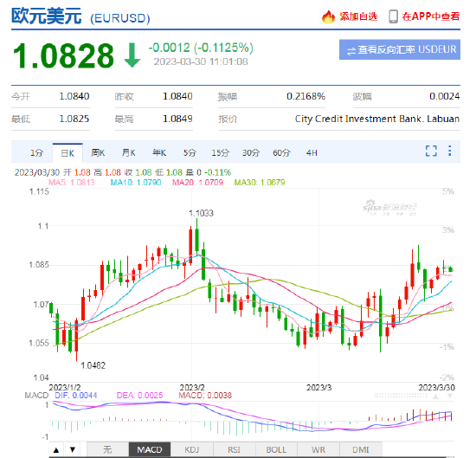The height and width of the screenshot is (458, 476).
Task: Click 查看反向汇率 USDEUR button
Action: click(x=400, y=49)
